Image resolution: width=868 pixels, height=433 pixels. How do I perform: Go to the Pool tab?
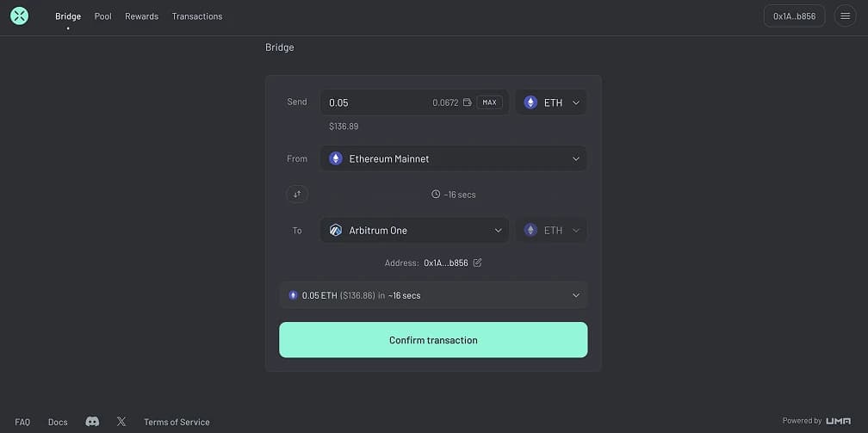tap(103, 16)
